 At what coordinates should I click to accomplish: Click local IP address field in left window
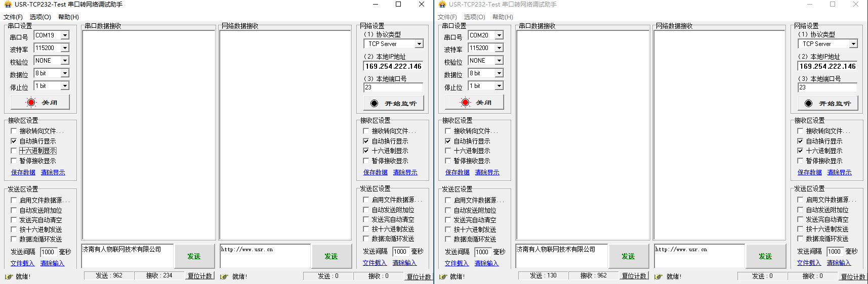click(393, 66)
